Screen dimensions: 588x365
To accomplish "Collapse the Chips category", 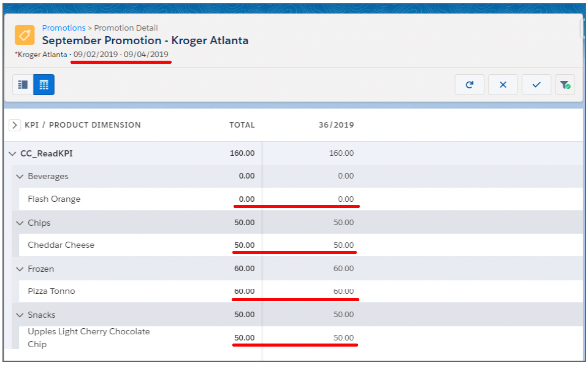I will [x=20, y=223].
